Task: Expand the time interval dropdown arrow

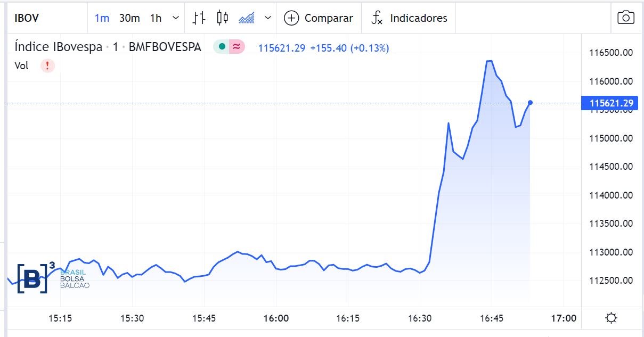Action: click(x=176, y=18)
